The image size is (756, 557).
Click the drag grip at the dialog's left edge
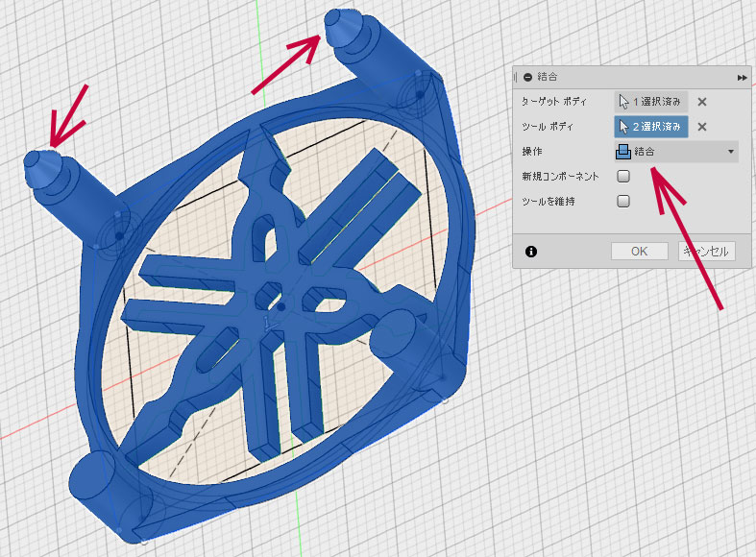pos(517,77)
